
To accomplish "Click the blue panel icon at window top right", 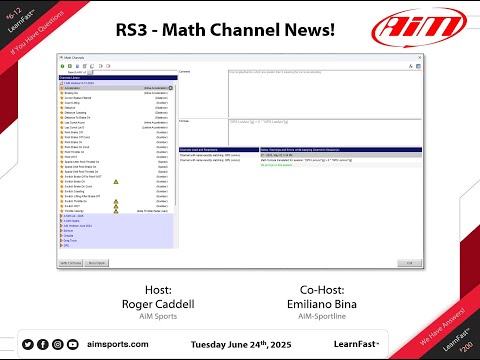I will tap(418, 66).
